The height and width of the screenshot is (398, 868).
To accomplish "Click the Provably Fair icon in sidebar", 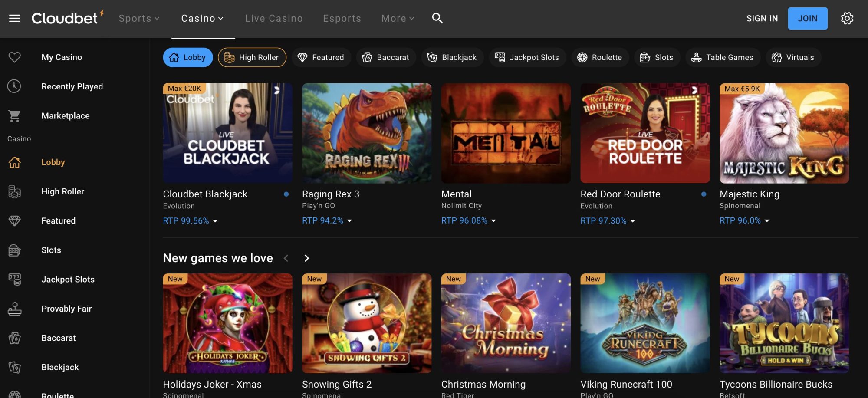I will tap(15, 309).
